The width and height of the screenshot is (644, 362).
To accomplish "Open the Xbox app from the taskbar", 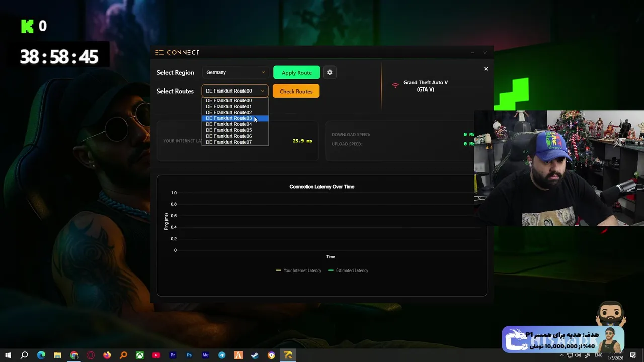I will 140,355.
